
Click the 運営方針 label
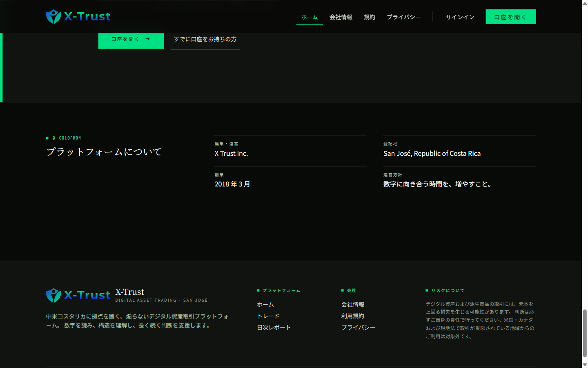tap(393, 175)
